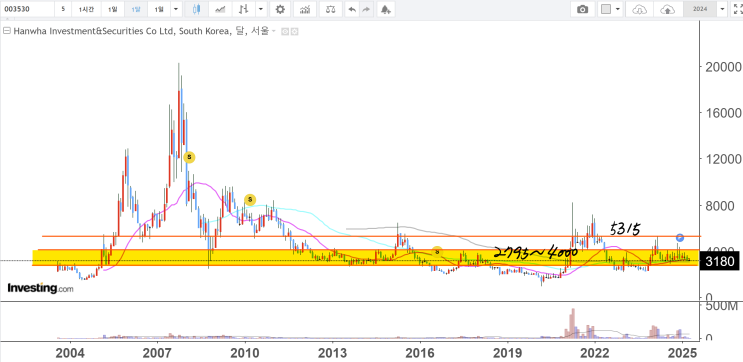This screenshot has height=362, width=743.
Task: Take a chart snapshot with camera icon
Action: [x=582, y=9]
